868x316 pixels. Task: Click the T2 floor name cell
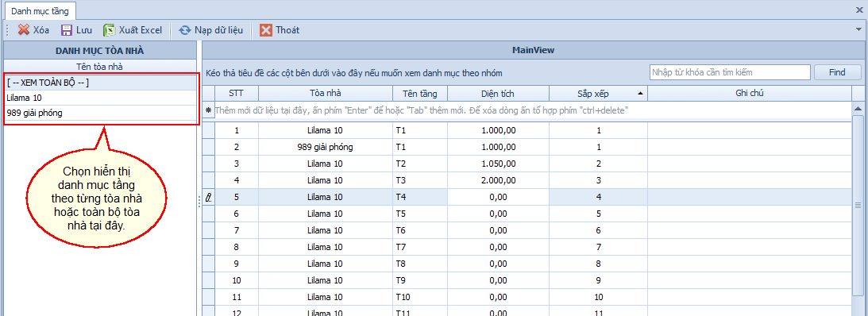tap(420, 164)
